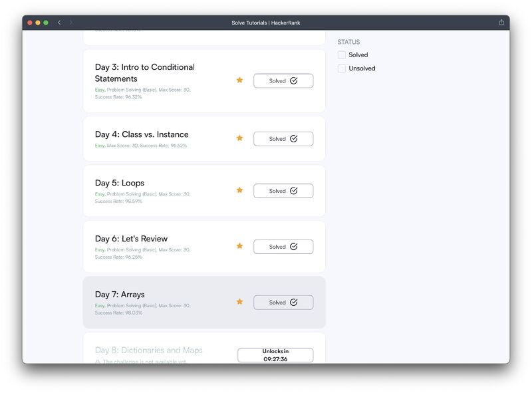Toggle the bookmark star for Day 4

click(239, 138)
